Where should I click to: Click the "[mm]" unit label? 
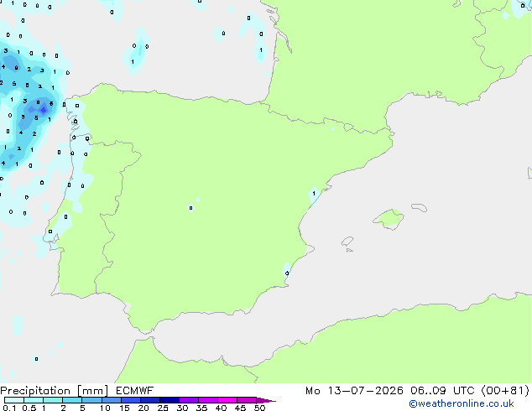point(92,391)
